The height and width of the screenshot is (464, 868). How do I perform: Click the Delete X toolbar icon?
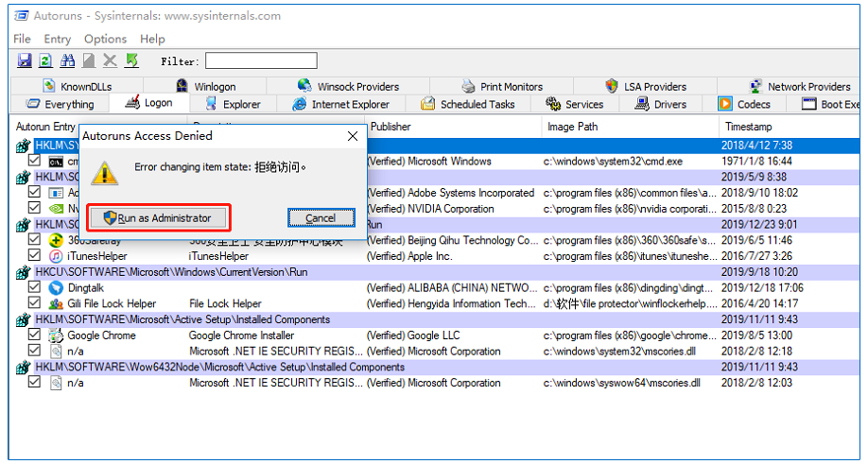pos(110,60)
